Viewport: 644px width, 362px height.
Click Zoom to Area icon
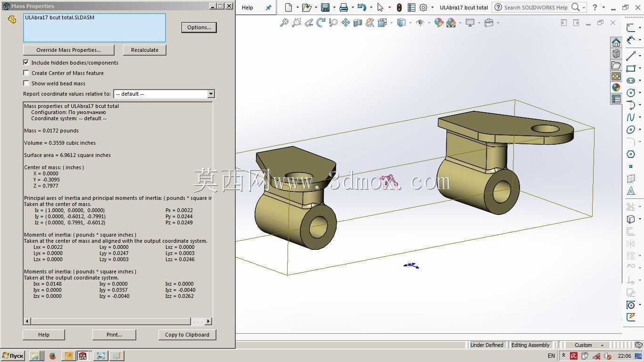point(297,23)
